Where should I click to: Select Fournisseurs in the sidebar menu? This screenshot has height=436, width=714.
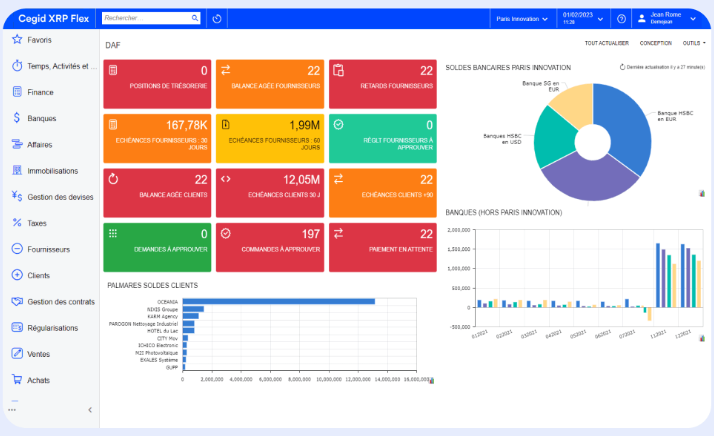pos(49,249)
